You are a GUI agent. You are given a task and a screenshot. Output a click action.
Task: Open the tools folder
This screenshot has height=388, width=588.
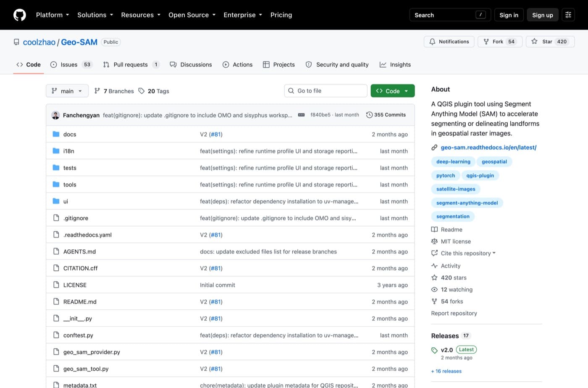70,185
